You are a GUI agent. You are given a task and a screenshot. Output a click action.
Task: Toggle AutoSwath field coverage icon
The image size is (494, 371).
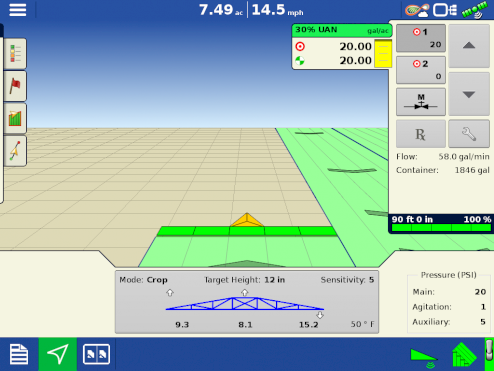coord(464,355)
